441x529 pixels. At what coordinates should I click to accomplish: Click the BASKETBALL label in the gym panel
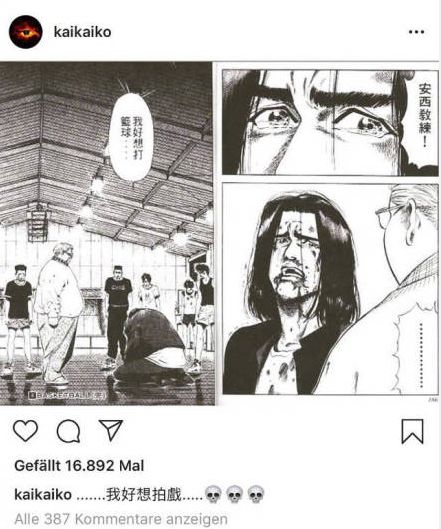tap(68, 394)
